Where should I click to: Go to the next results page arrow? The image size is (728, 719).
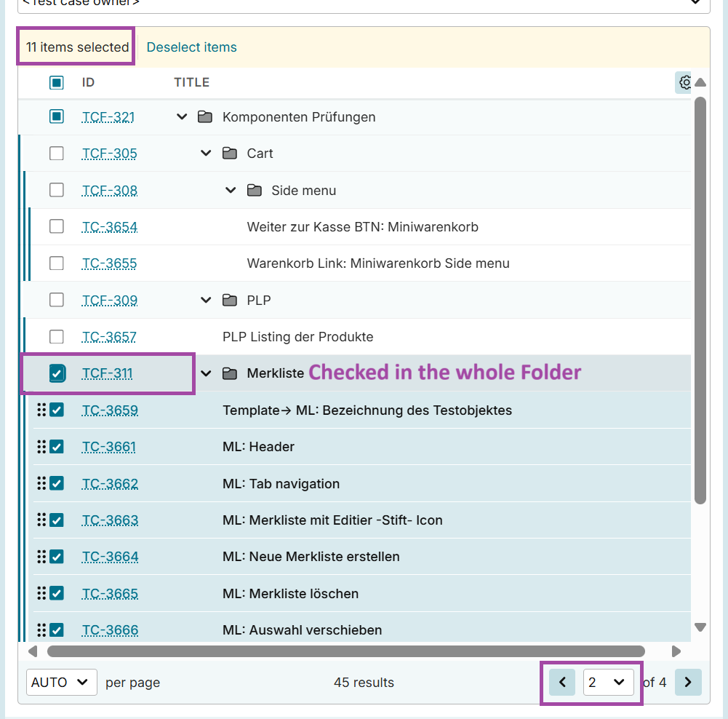coord(688,682)
